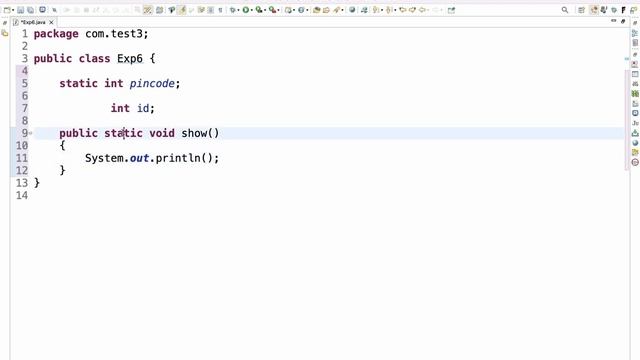Open the globe browser view in right trim
Viewport: 640px width, 360px height.
[635, 143]
